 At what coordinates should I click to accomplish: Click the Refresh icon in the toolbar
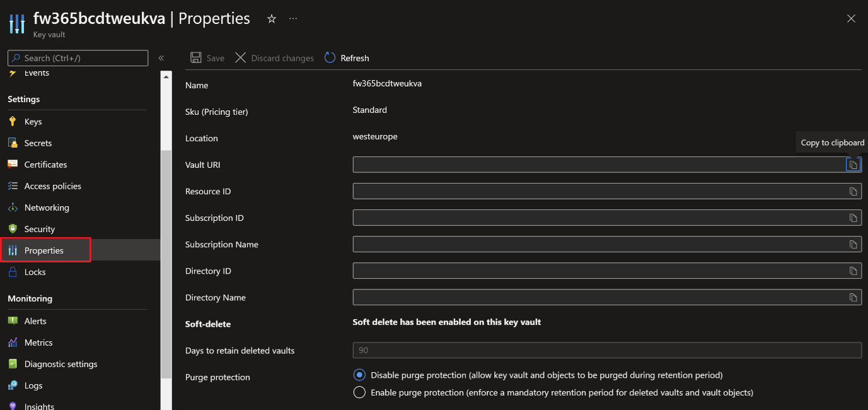tap(330, 58)
